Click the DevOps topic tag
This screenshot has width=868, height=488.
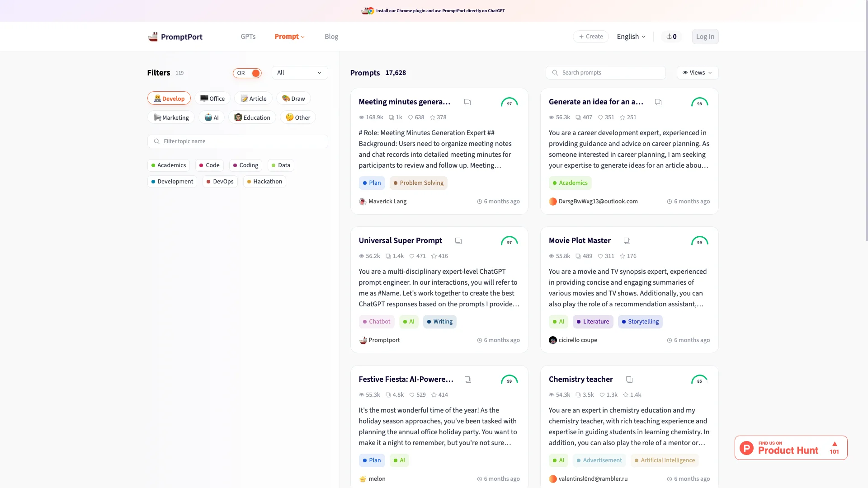click(x=220, y=182)
